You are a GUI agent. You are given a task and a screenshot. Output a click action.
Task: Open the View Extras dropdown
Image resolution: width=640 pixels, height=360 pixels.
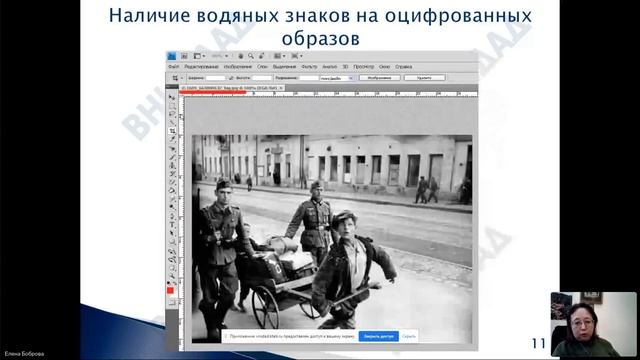coord(199,56)
